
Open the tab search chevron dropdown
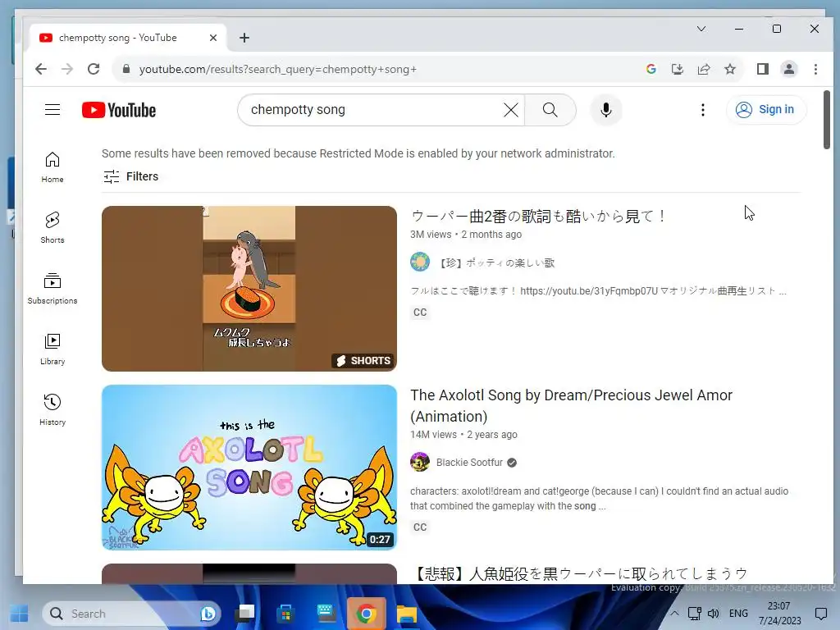(701, 29)
